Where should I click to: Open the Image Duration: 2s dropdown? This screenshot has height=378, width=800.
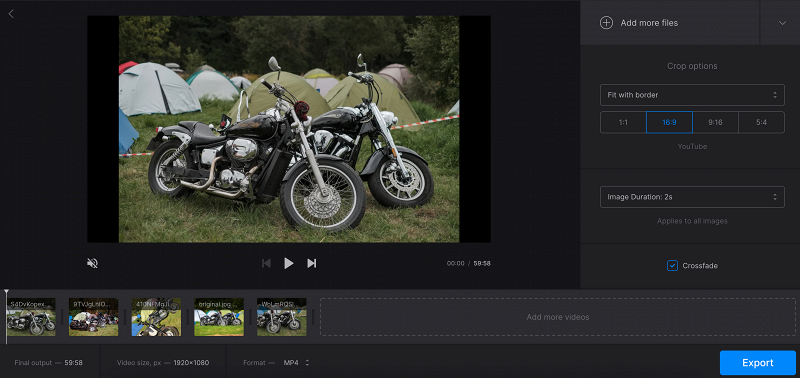(692, 197)
